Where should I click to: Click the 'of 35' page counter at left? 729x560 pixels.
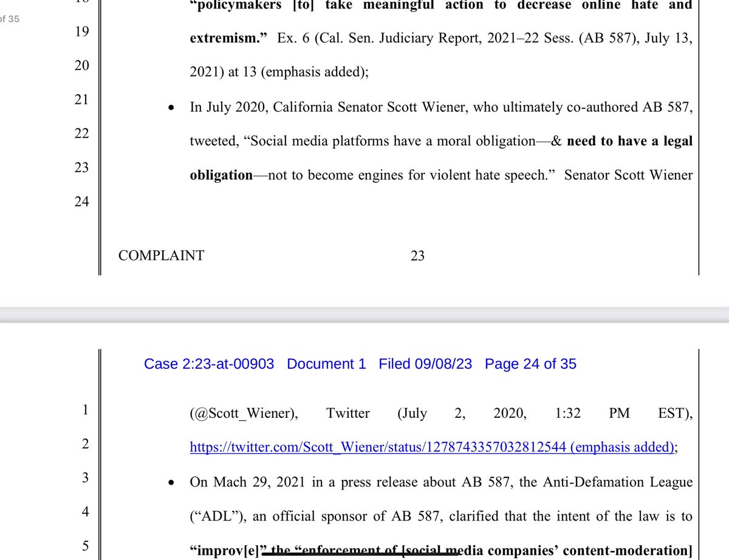pos(10,19)
